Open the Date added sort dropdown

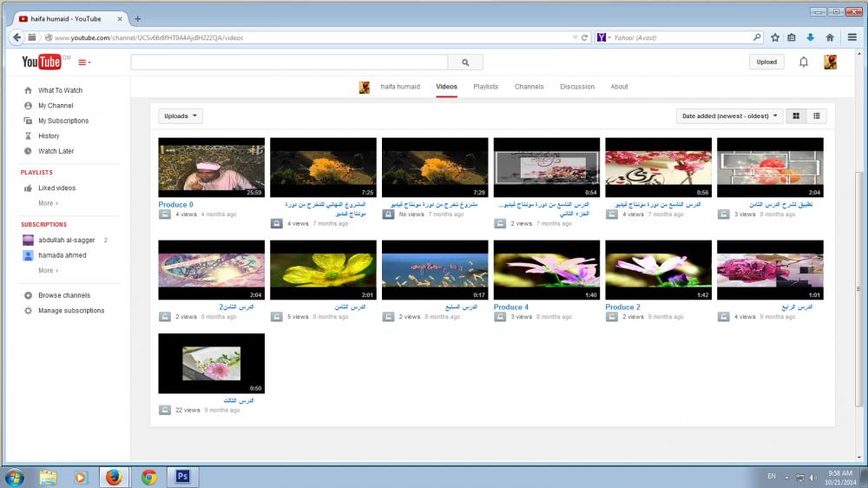(x=729, y=115)
